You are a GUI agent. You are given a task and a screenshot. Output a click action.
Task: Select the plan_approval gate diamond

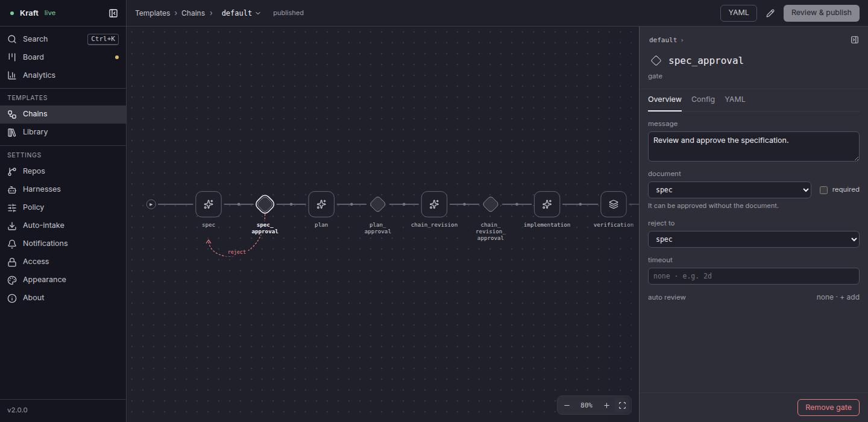(377, 204)
